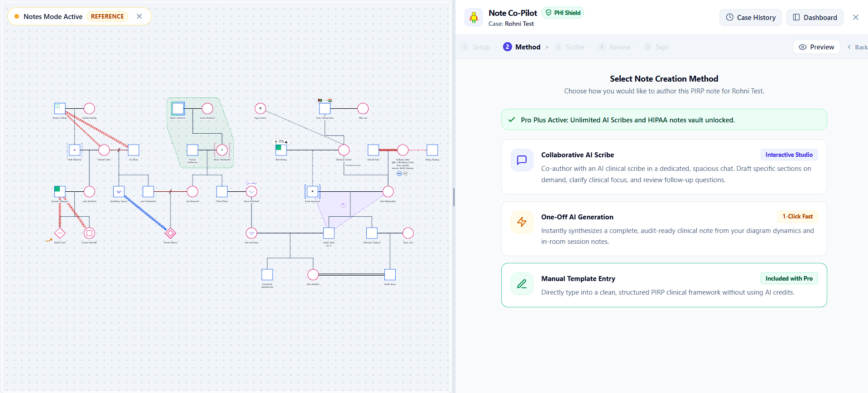This screenshot has height=393, width=868.
Task: Select the Himari Sato circle node
Action: click(x=104, y=150)
